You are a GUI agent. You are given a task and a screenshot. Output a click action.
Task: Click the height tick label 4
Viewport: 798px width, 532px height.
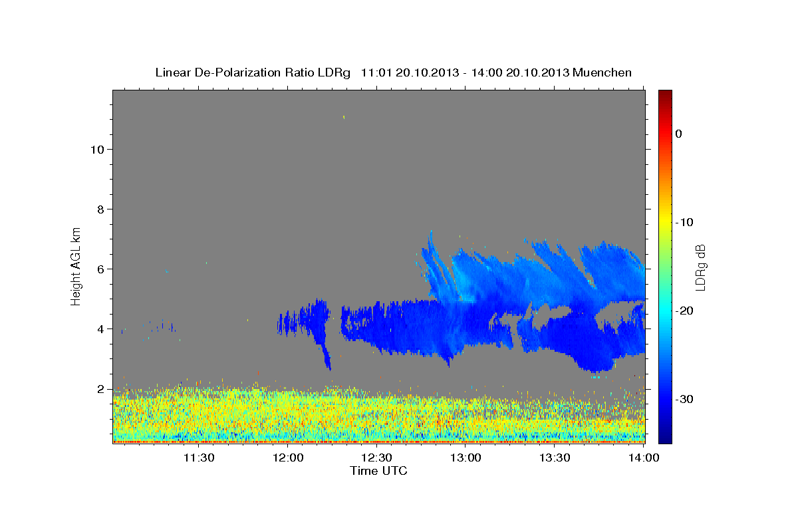[x=100, y=329]
